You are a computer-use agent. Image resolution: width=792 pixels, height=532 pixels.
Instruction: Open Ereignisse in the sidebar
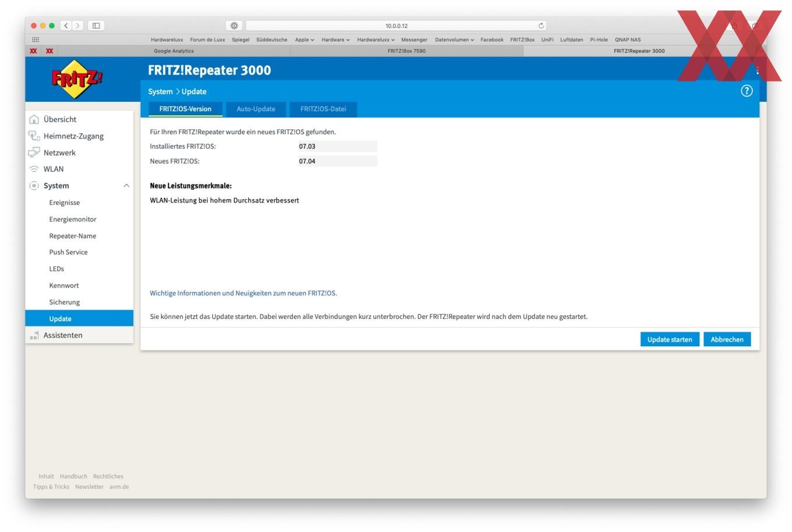pyautogui.click(x=65, y=203)
